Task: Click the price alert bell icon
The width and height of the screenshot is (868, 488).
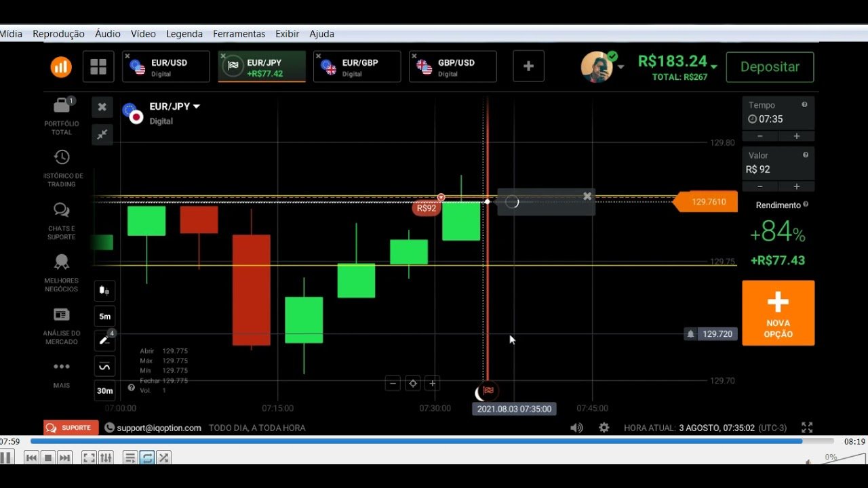Action: (x=690, y=334)
